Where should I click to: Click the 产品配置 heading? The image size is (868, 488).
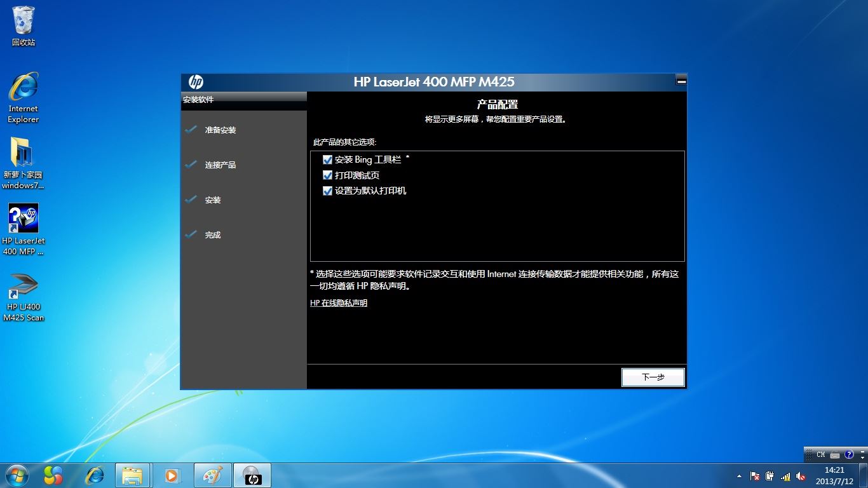point(498,104)
